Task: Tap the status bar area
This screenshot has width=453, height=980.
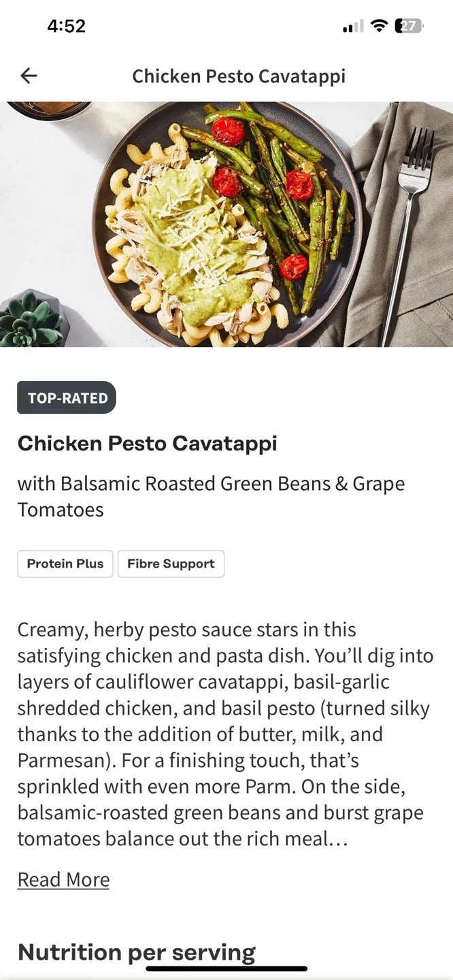Action: tap(227, 26)
